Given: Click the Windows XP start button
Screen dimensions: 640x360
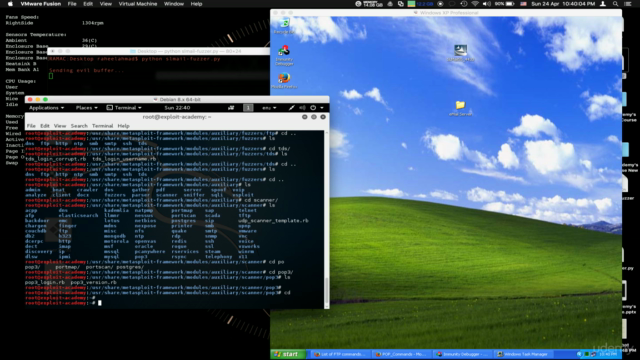Looking at the screenshot, I should (287, 354).
